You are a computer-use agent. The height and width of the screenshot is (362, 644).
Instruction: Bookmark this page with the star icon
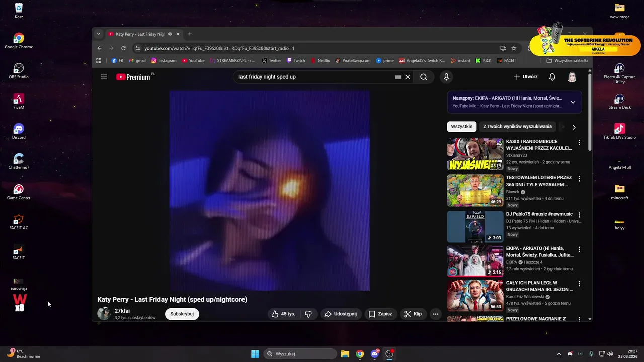[x=514, y=48]
